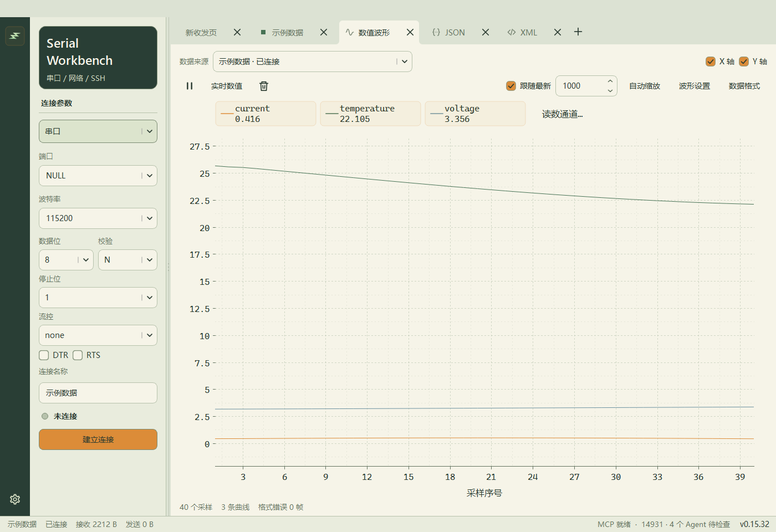
Task: Decrease the sample count stepper value
Action: (610, 91)
